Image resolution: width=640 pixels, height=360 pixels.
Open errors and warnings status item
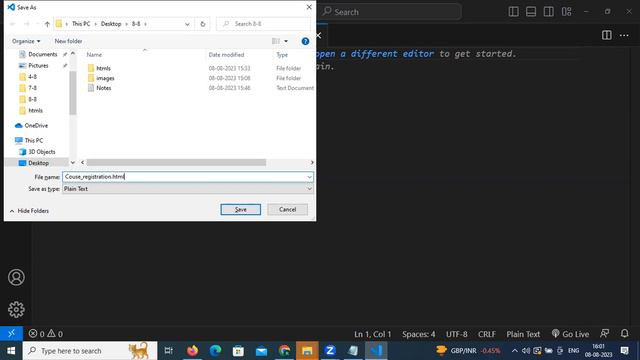[46, 333]
